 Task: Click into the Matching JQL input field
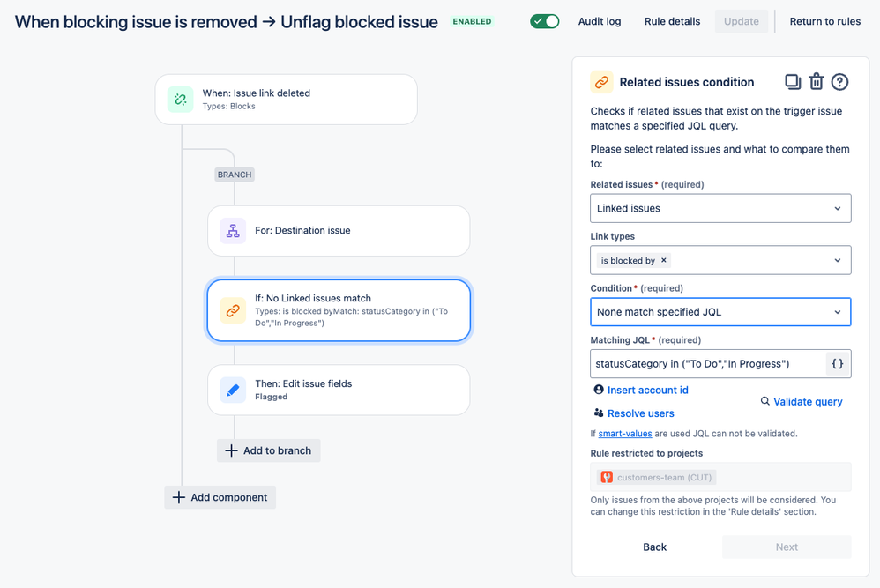708,363
